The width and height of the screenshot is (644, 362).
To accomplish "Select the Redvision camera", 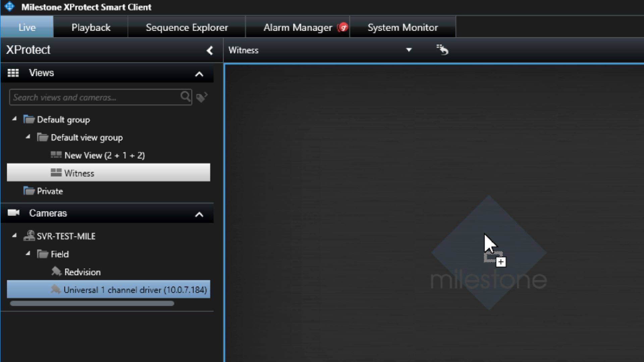I will [x=82, y=272].
